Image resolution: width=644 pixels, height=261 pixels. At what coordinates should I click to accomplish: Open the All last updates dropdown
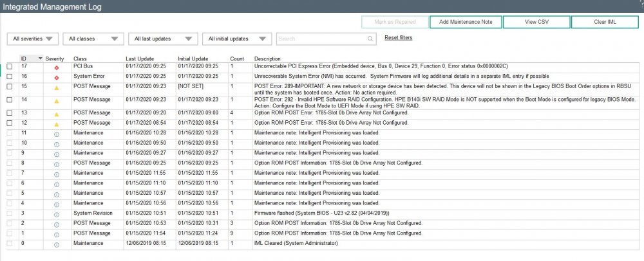[163, 39]
